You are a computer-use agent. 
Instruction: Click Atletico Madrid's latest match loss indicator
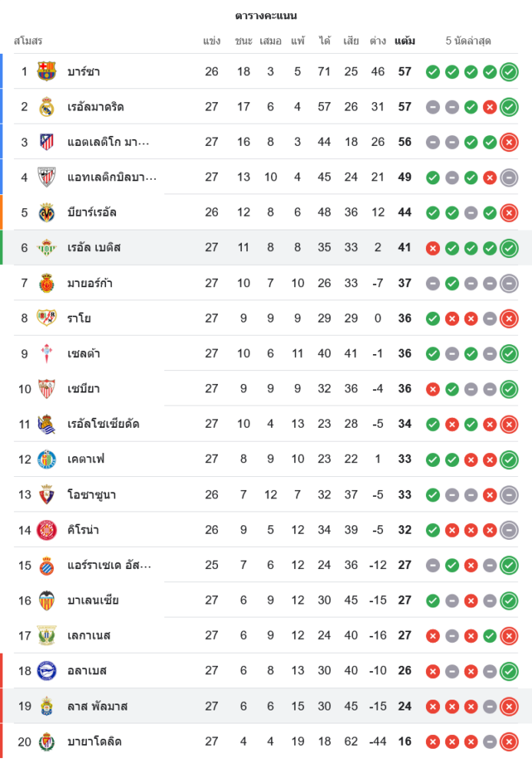(x=508, y=142)
